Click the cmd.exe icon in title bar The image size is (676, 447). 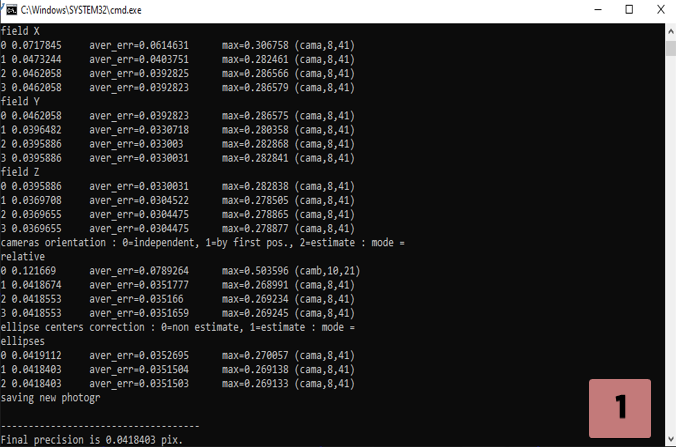coord(12,10)
